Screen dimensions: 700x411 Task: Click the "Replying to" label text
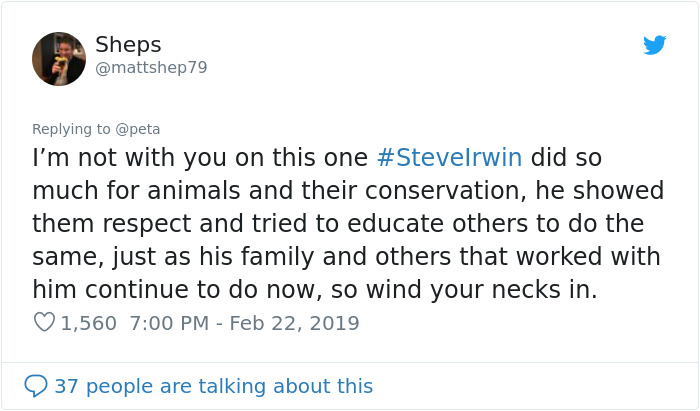click(71, 128)
